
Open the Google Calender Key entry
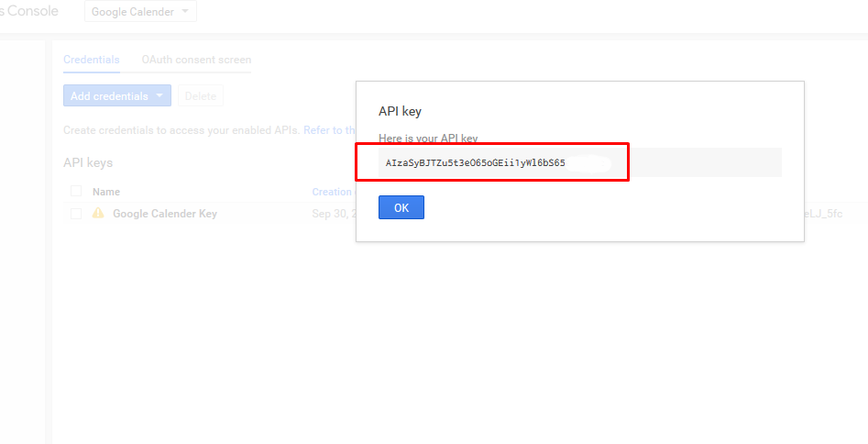click(165, 214)
